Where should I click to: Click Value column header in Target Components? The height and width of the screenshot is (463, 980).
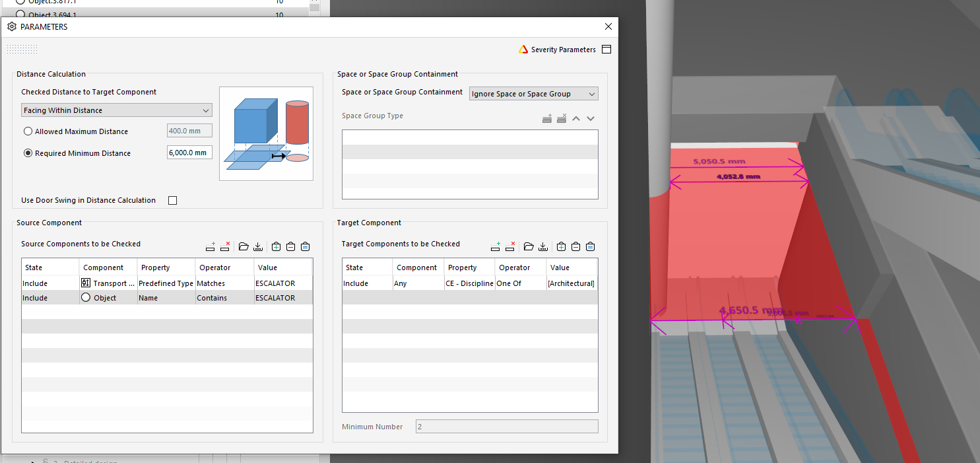coord(572,267)
